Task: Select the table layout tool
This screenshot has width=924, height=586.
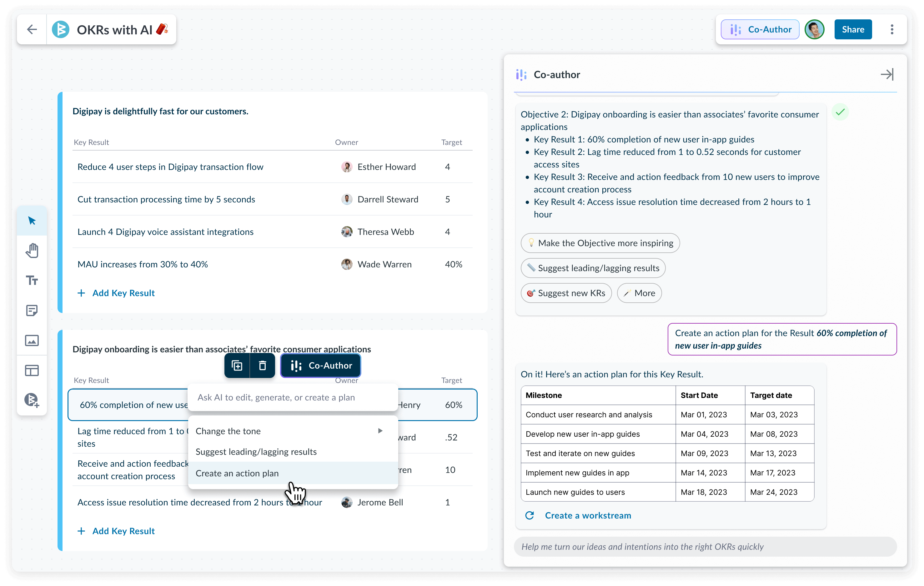Action: coord(32,370)
